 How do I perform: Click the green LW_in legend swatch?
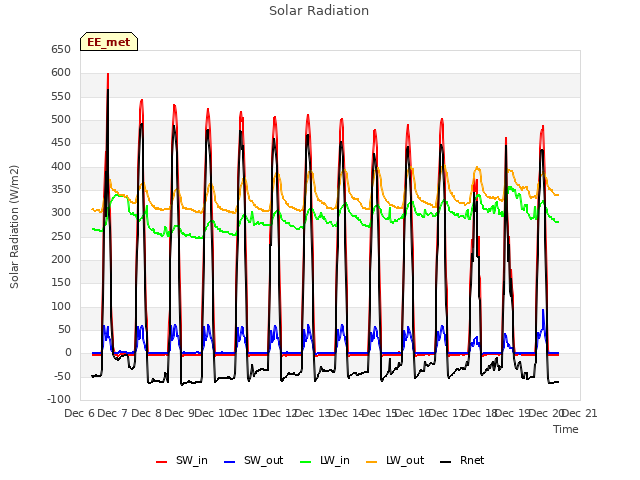(306, 462)
